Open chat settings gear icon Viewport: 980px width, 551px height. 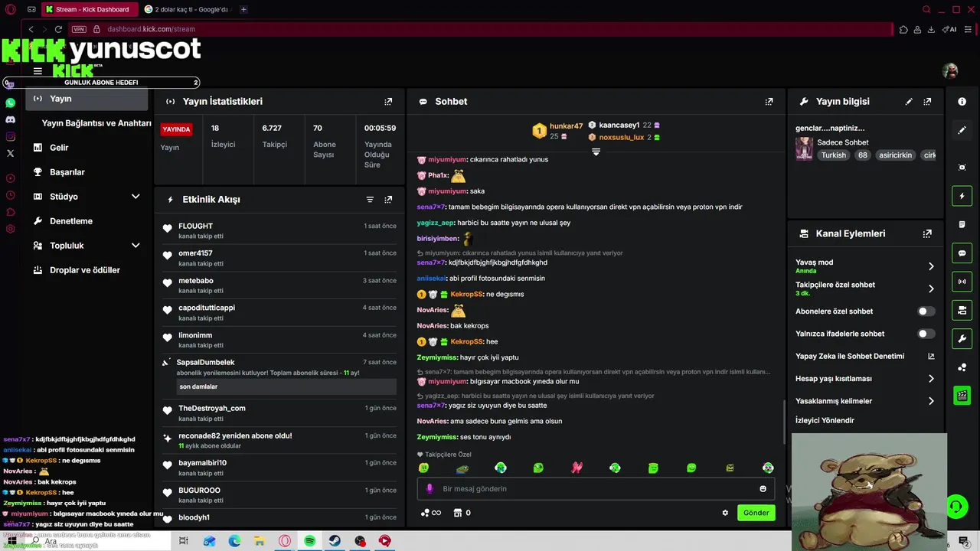coord(725,513)
